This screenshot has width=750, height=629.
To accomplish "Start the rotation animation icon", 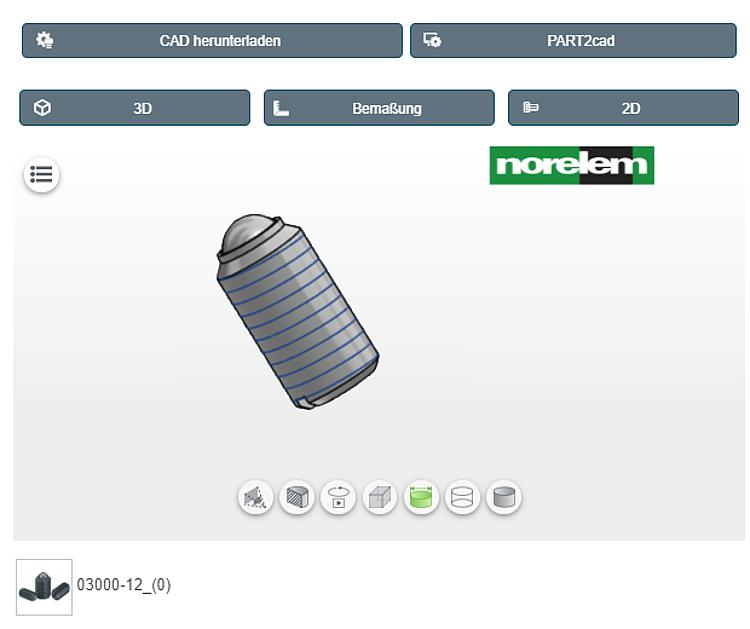I will [338, 497].
